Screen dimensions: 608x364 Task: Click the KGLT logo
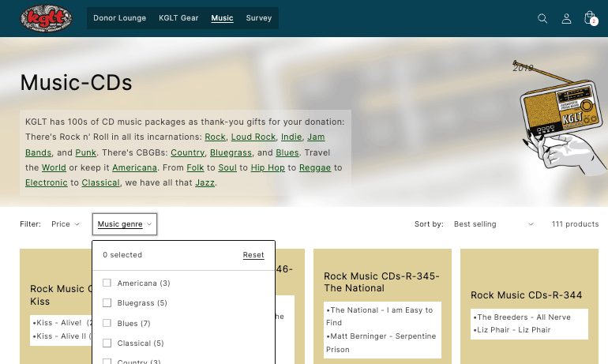click(46, 18)
